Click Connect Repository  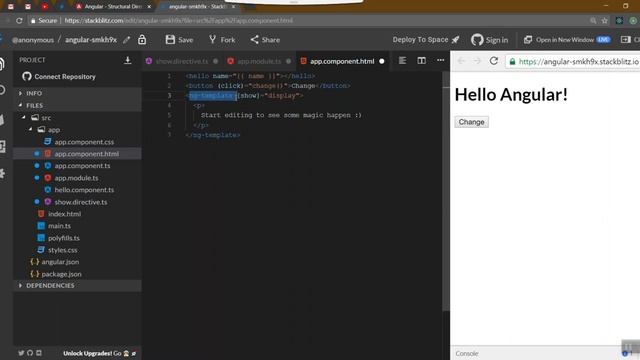click(x=59, y=76)
